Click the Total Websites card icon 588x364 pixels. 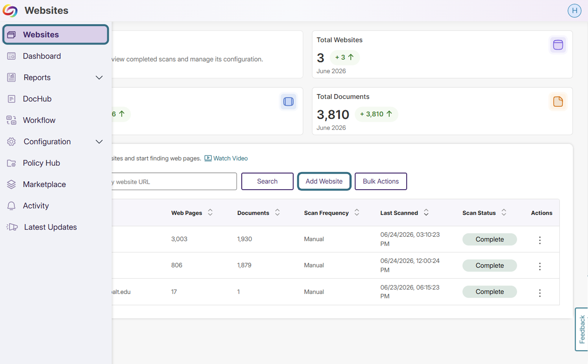[x=558, y=45]
